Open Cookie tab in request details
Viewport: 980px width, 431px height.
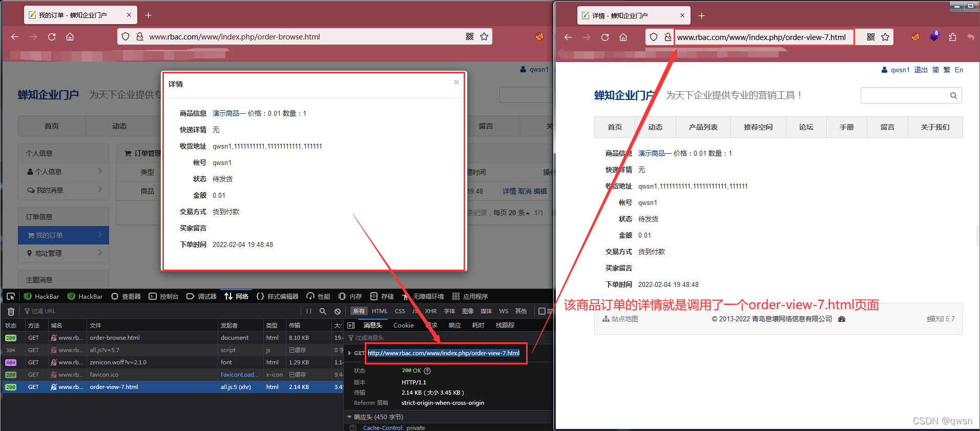403,325
